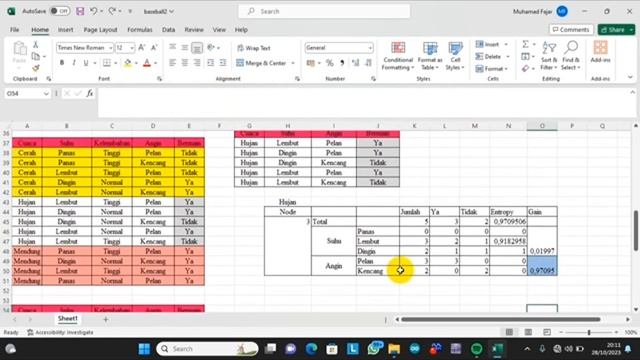Click the Format Painter brush icon
The height and width of the screenshot is (360, 640).
[36, 68]
